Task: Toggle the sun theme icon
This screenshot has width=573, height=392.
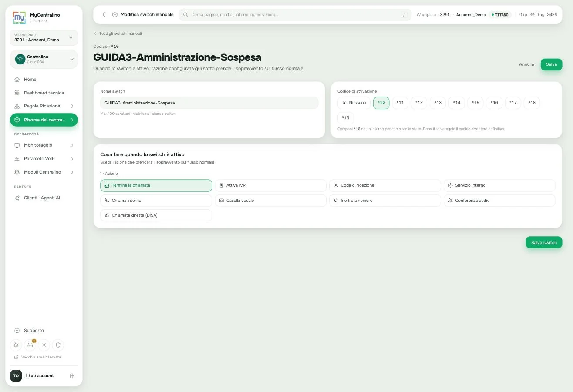Action: (x=44, y=345)
